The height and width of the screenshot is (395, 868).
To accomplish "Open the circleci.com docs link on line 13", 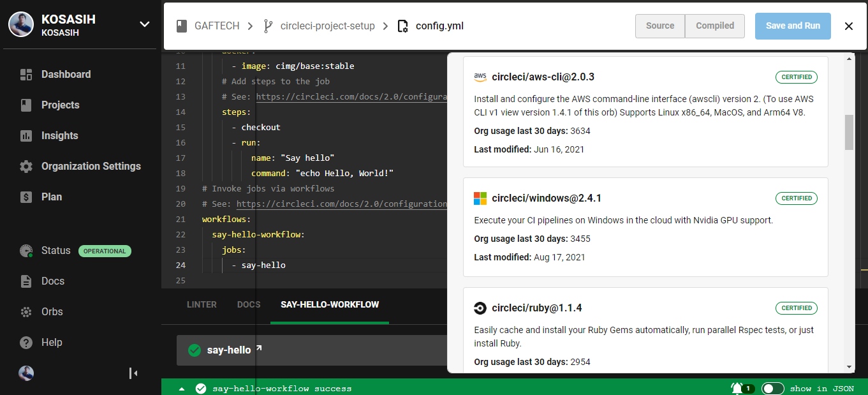I will (x=351, y=97).
